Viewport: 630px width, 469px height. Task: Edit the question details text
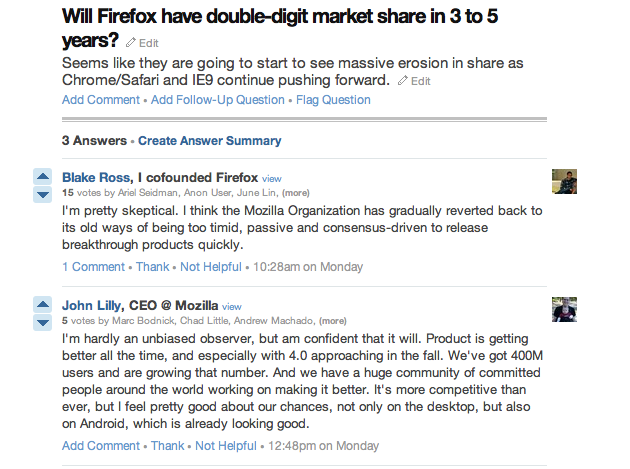click(414, 80)
